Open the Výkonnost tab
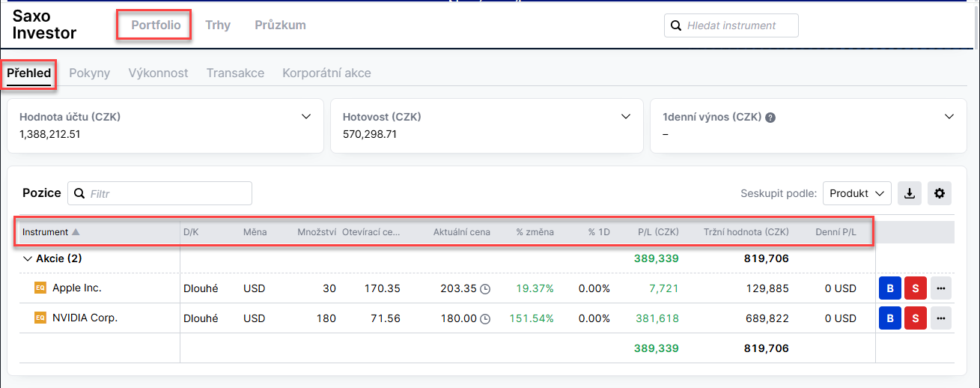980x388 pixels. click(158, 73)
